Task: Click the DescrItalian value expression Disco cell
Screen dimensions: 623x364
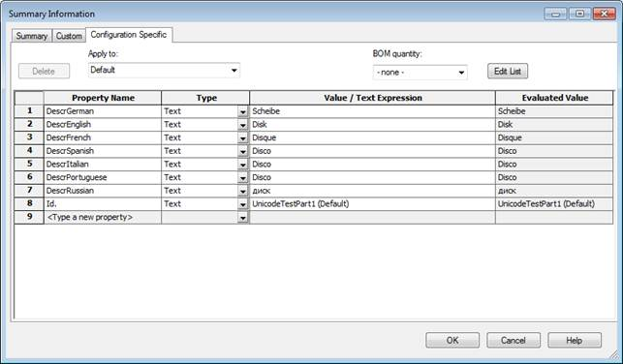Action: (372, 164)
